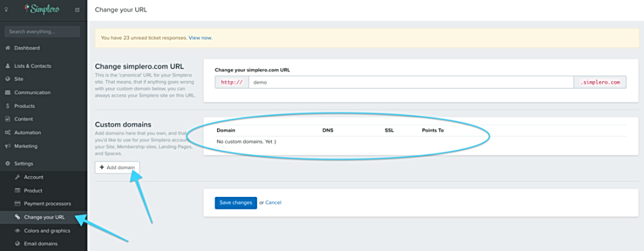
Task: Click the Points To column header
Action: click(433, 131)
